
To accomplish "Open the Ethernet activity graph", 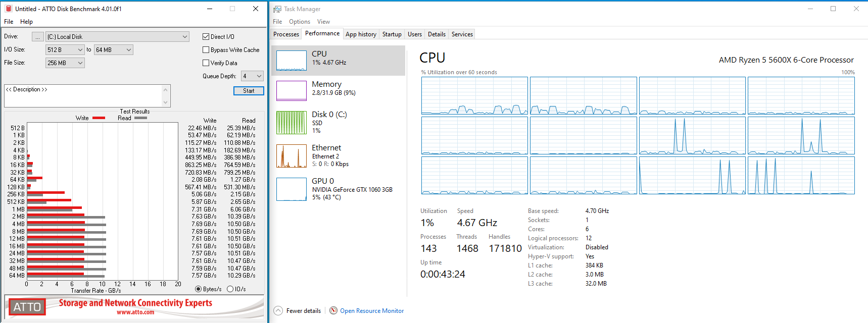I will [292, 156].
